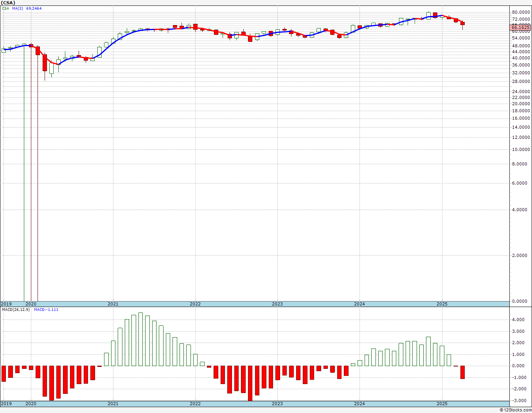
Task: Click the 80.0000 price axis label
Action: (521, 12)
